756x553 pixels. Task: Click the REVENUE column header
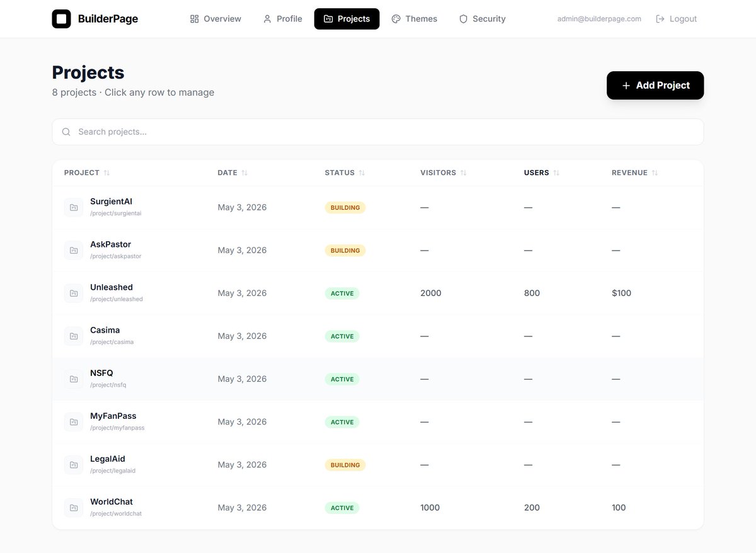(629, 173)
